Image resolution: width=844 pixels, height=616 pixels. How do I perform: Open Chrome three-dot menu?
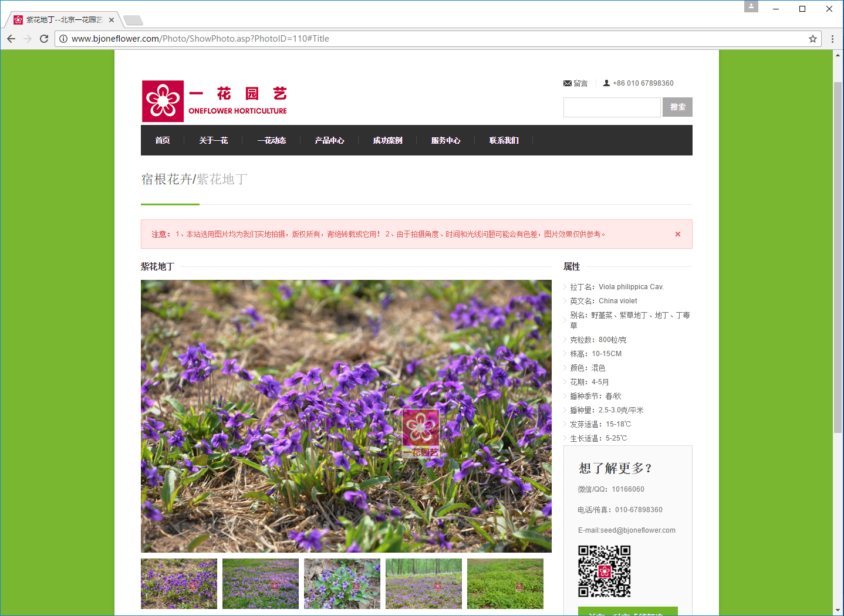click(x=832, y=39)
